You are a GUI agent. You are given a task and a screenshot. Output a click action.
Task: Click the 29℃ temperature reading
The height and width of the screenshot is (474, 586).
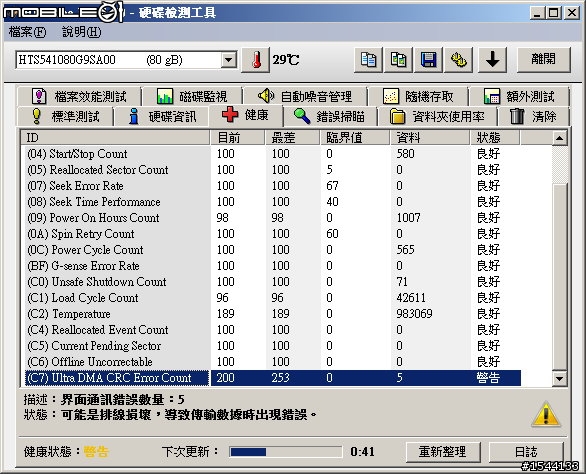coord(286,60)
